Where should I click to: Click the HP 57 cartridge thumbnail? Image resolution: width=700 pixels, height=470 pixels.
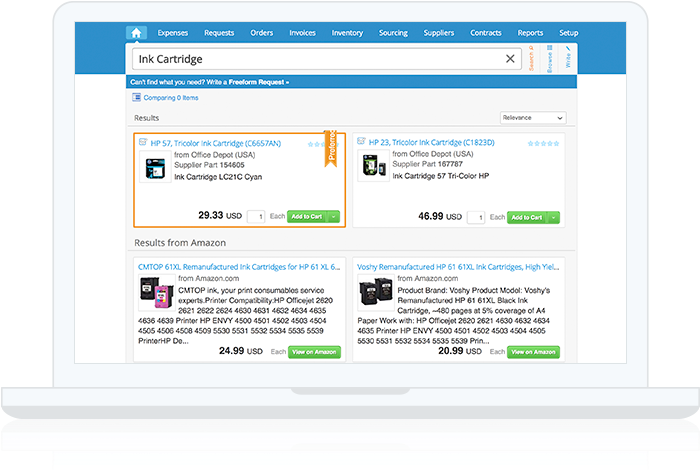155,167
